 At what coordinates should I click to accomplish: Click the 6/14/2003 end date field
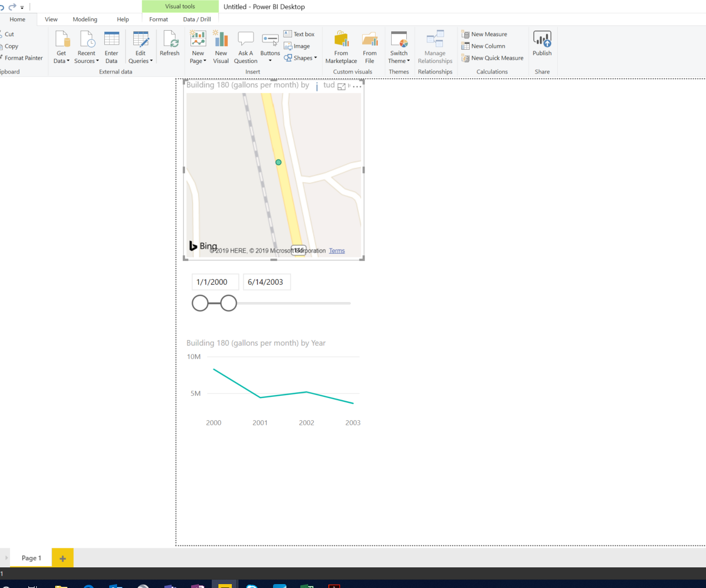pos(266,282)
